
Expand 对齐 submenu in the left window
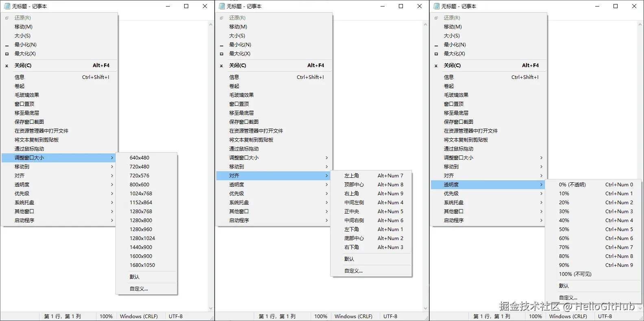point(60,176)
